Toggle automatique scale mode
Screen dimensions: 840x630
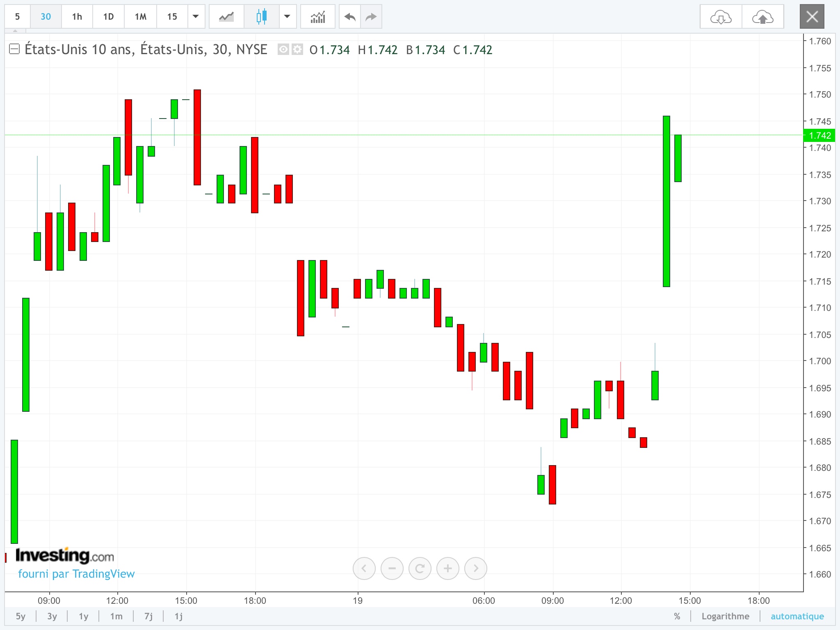[797, 616]
